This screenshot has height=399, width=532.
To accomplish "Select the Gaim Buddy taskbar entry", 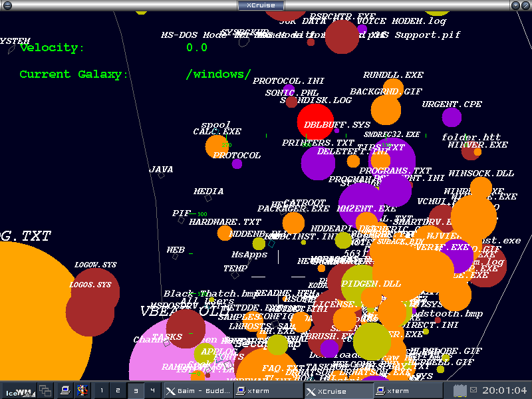I will [x=197, y=390].
